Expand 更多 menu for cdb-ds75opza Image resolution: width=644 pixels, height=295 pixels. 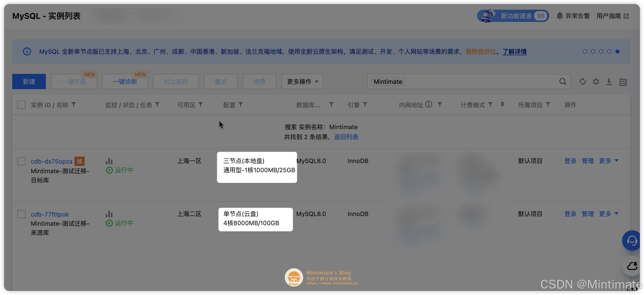(609, 161)
